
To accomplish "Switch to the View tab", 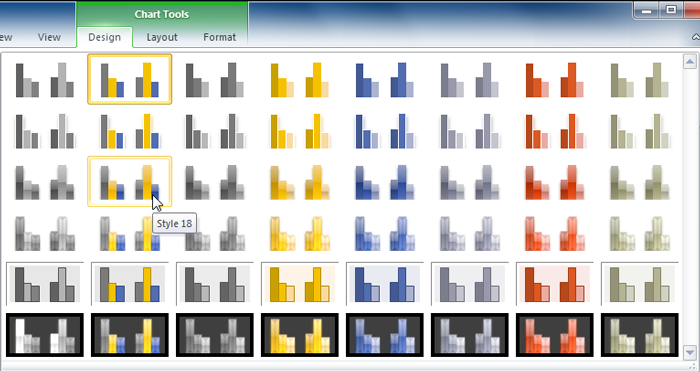I will [49, 38].
